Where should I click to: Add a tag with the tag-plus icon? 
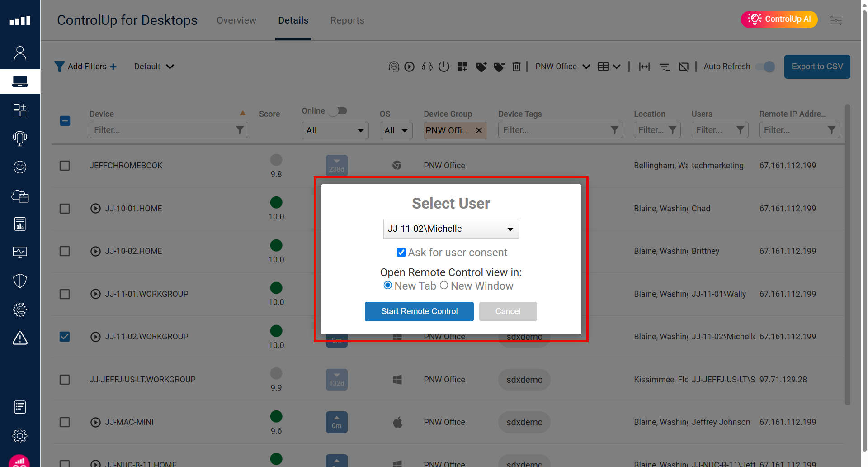pyautogui.click(x=481, y=67)
